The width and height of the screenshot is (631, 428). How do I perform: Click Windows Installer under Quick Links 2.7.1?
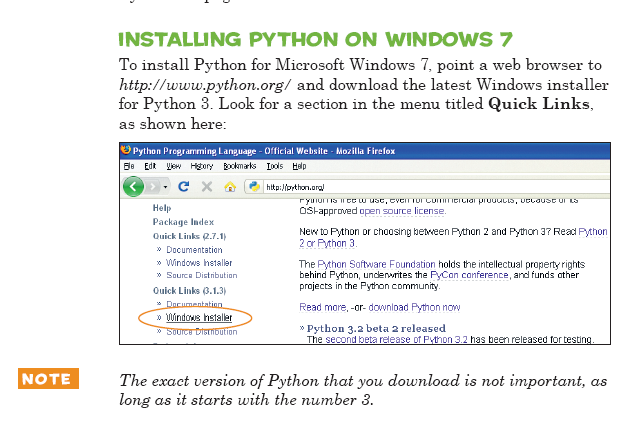click(x=199, y=263)
